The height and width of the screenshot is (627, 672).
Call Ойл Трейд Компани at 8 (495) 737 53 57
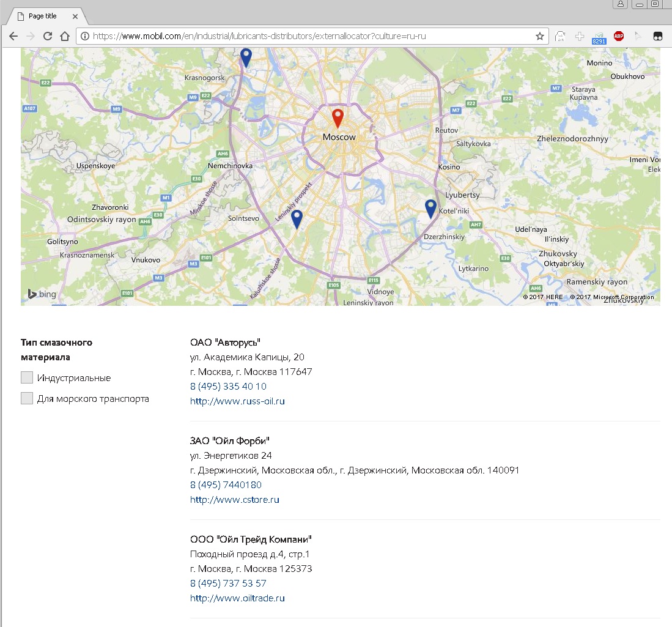228,583
